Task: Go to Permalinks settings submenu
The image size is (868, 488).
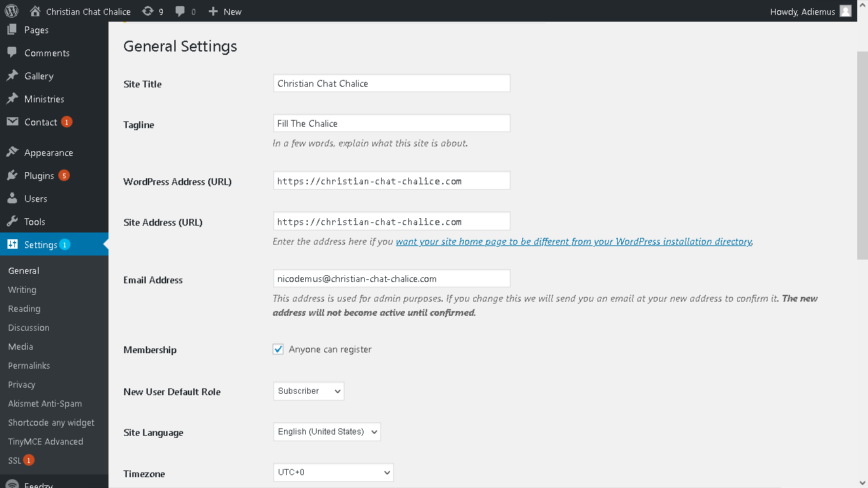Action: 29,365
